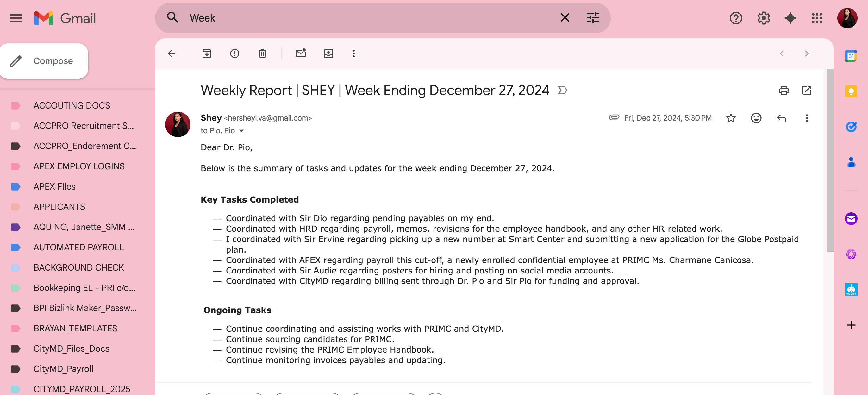
Task: Delete the Weekly Report email
Action: pos(262,53)
